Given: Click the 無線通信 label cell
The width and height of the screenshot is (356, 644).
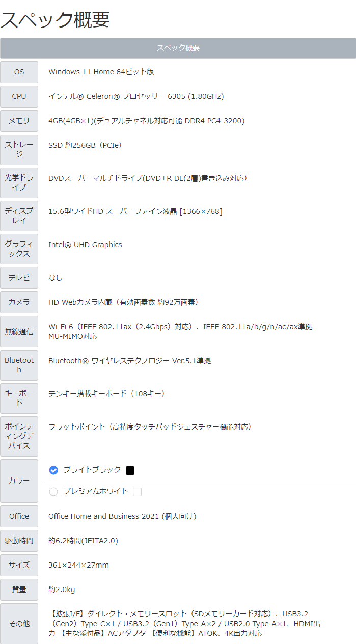Looking at the screenshot, I should 19,332.
